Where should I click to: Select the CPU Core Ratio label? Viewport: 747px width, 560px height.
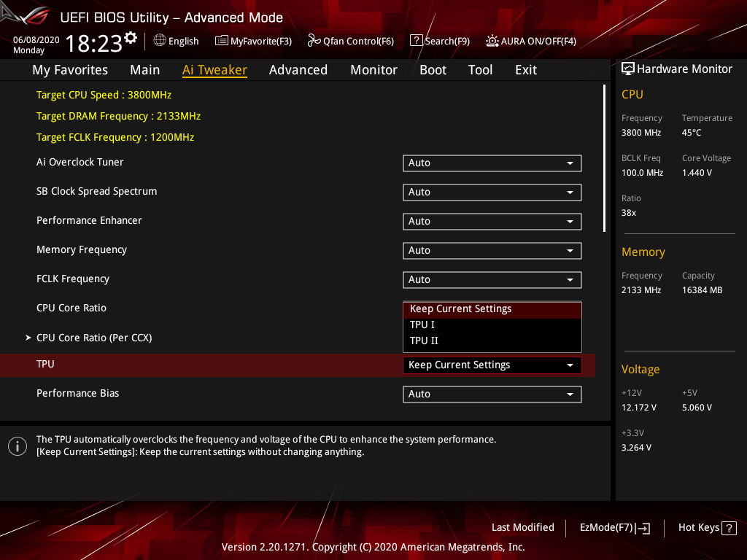tap(71, 308)
